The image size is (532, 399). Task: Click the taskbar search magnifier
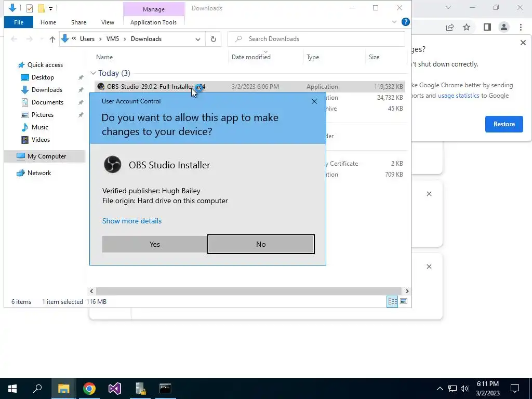(x=37, y=389)
